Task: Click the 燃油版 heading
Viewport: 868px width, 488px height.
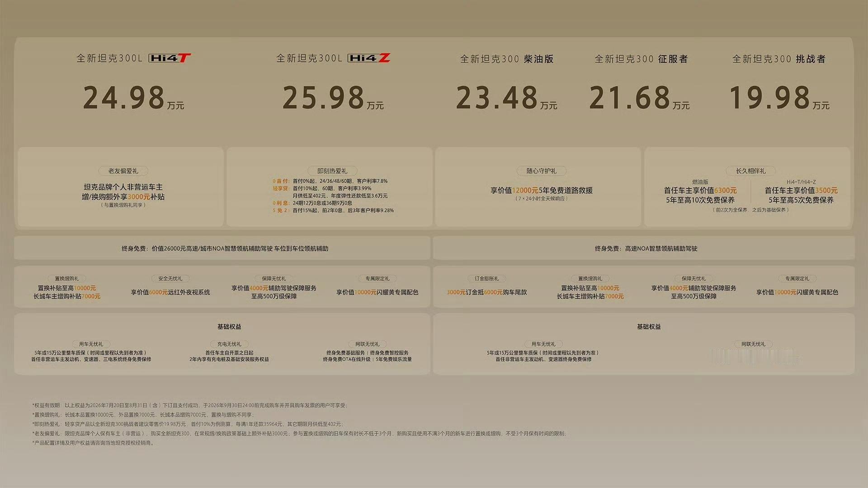Action: (700, 182)
